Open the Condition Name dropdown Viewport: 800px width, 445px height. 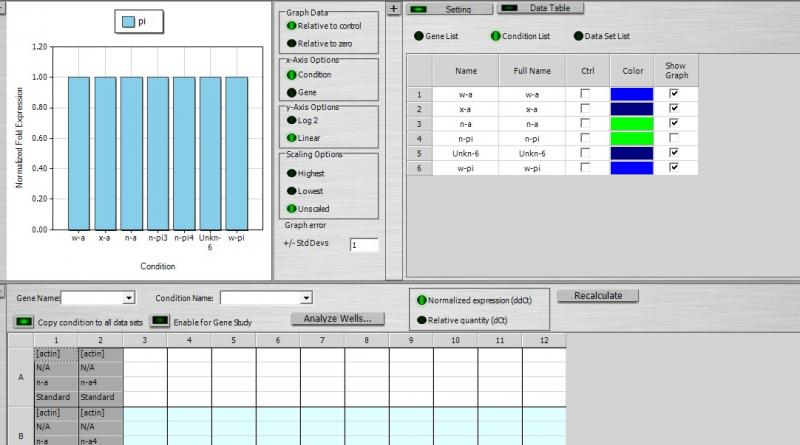point(306,298)
